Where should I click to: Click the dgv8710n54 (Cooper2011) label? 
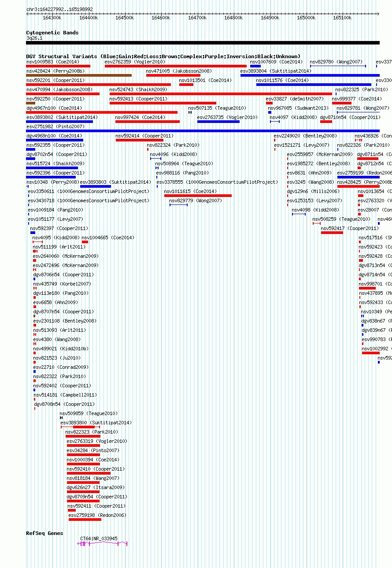[350, 117]
